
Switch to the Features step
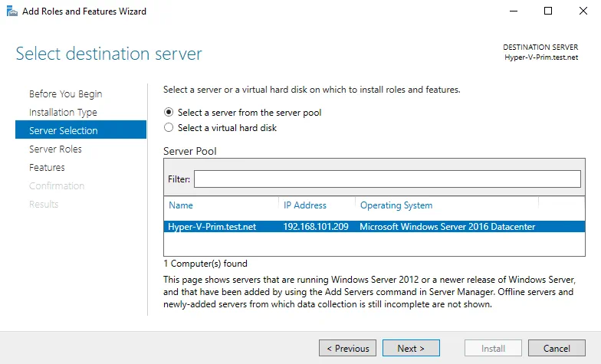pyautogui.click(x=47, y=168)
